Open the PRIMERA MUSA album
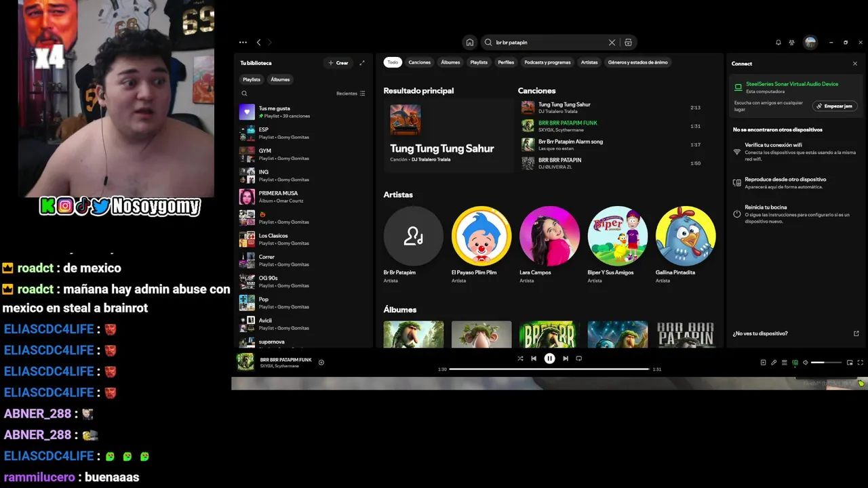868x488 pixels. (304, 197)
